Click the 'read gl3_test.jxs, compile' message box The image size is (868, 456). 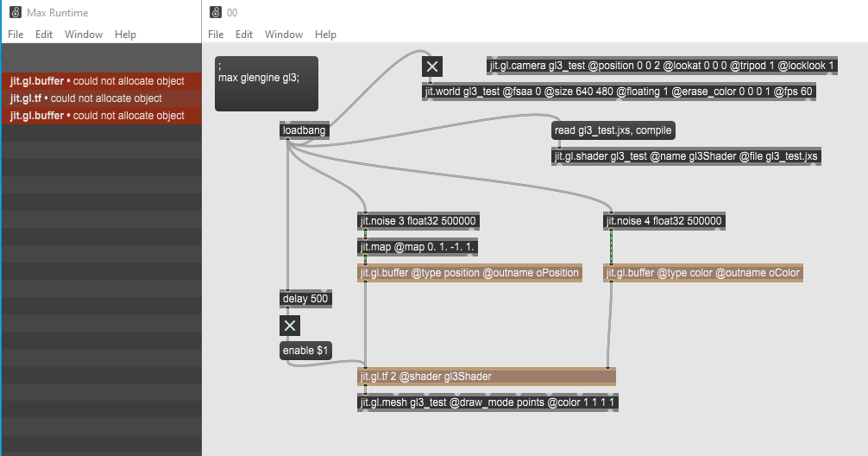[613, 130]
